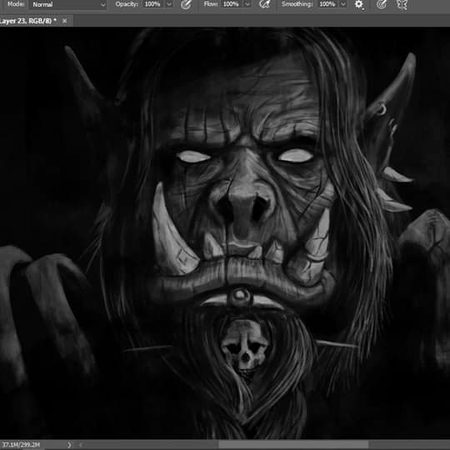Toggle pressure for size icon
The width and height of the screenshot is (450, 450).
point(382,5)
